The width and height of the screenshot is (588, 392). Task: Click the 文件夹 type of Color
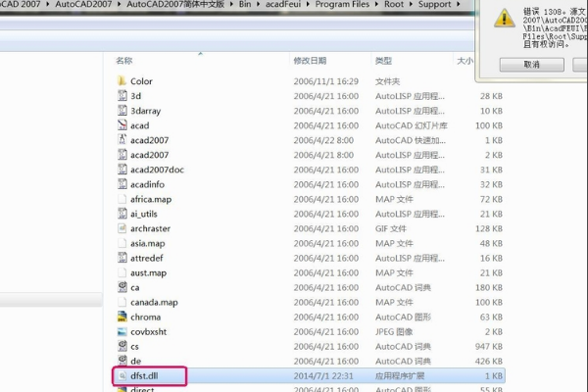click(387, 81)
